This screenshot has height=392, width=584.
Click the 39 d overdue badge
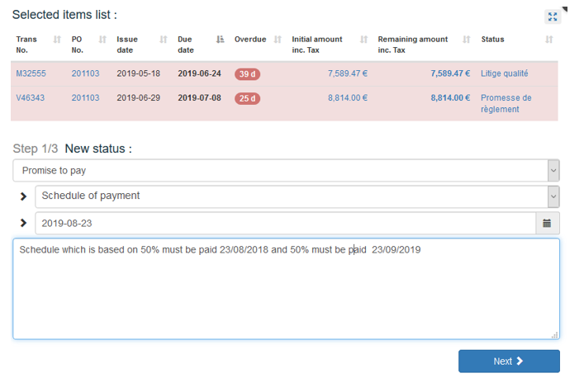pyautogui.click(x=247, y=74)
